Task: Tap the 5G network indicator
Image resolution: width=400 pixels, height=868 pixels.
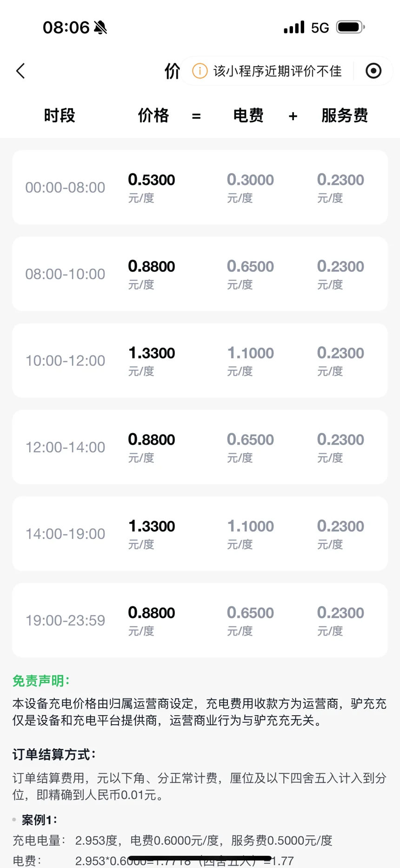Action: click(320, 28)
